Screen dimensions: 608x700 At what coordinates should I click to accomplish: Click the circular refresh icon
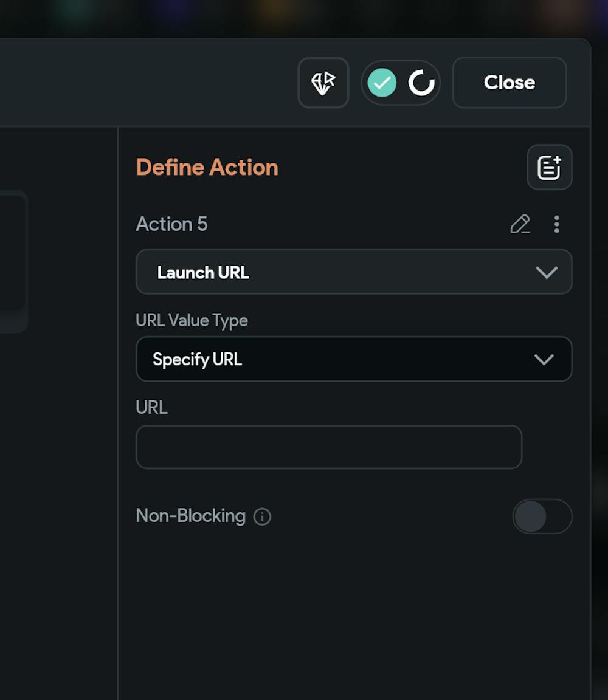[x=421, y=83]
